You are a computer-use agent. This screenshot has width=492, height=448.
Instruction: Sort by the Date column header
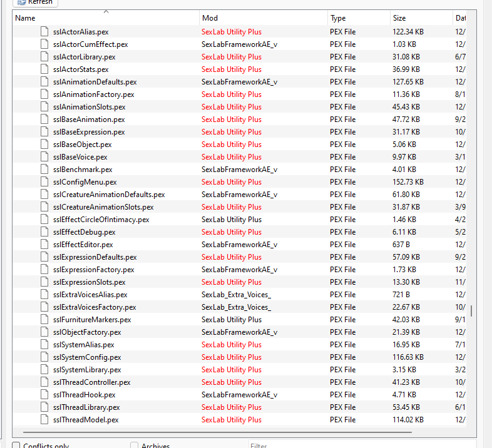pos(460,18)
